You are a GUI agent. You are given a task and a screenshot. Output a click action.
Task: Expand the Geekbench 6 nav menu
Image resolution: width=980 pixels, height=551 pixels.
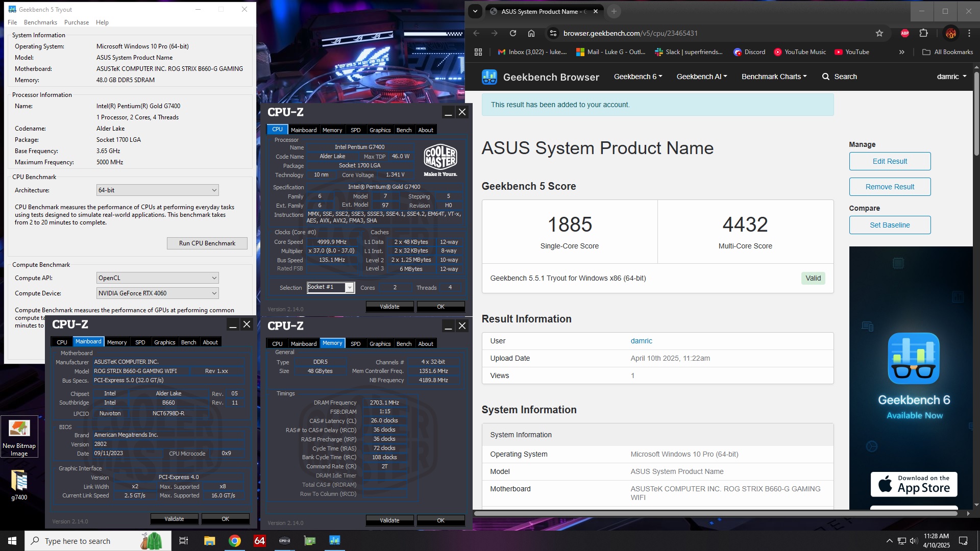pos(638,77)
